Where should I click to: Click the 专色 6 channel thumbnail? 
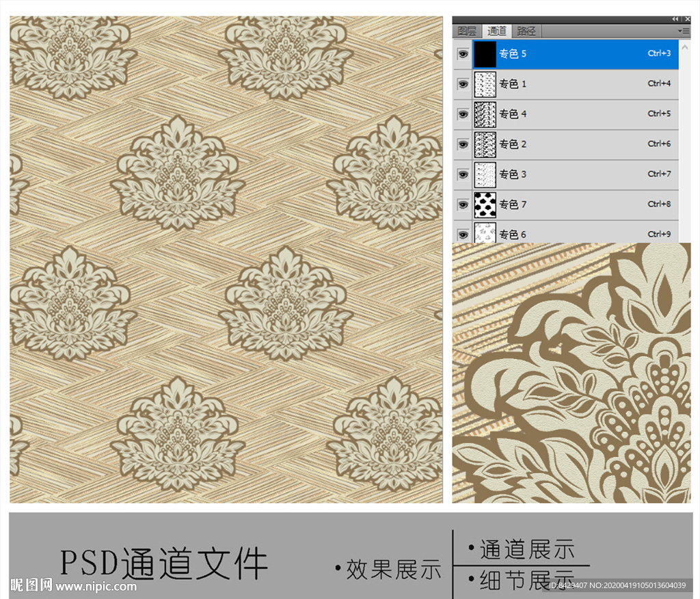485,233
